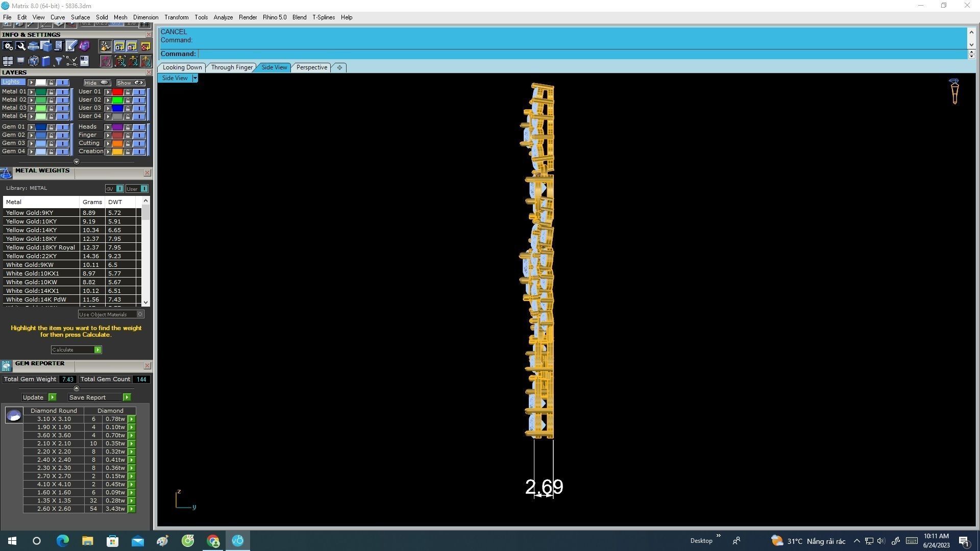Image resolution: width=980 pixels, height=551 pixels.
Task: Click the Metal Weights panel scale icon
Action: tap(6, 173)
